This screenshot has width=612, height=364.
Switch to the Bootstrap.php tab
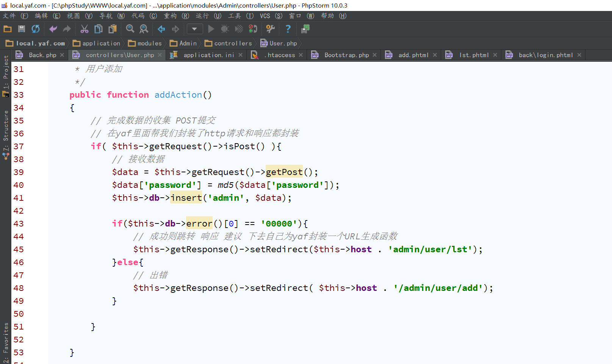coord(346,55)
